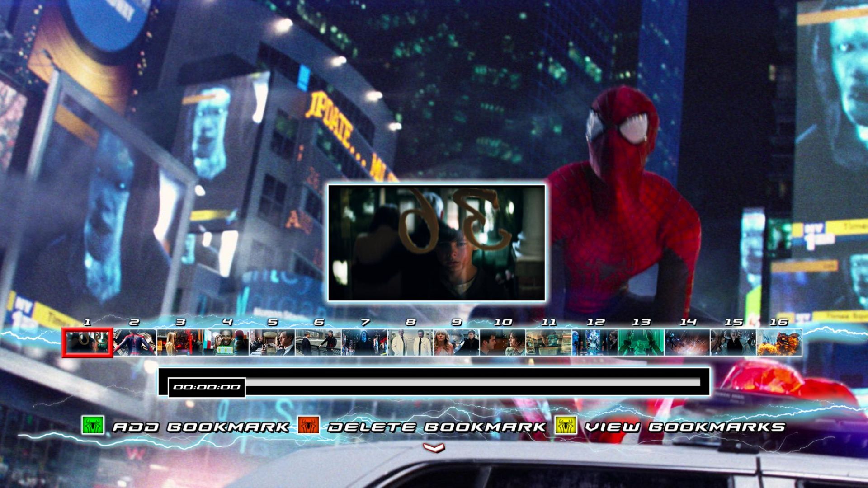Open chapter 15 thumbnail
This screenshot has height=488, width=868.
tap(733, 343)
